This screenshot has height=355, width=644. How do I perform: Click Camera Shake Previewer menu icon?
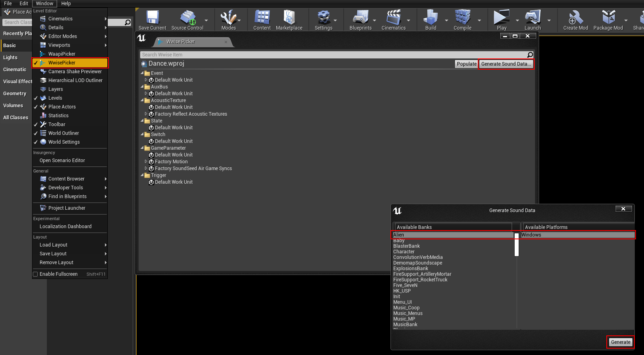(x=43, y=72)
